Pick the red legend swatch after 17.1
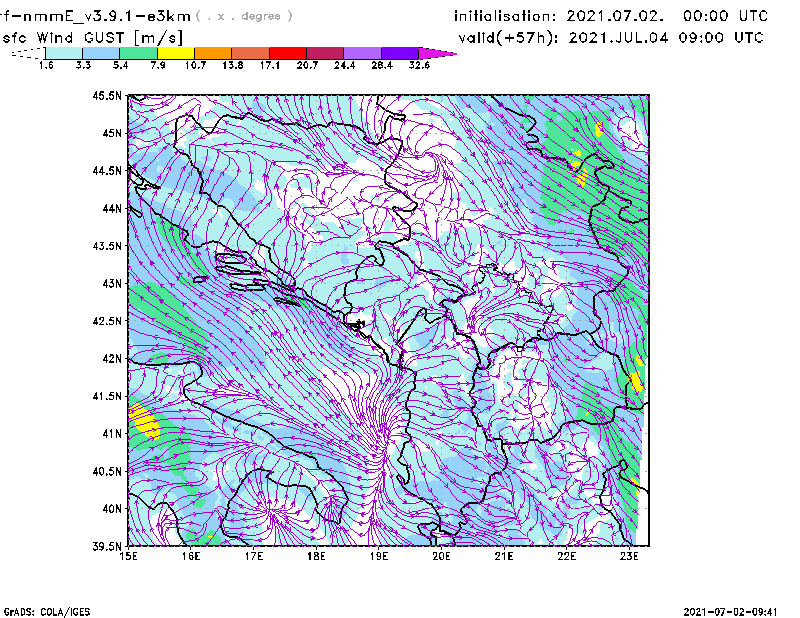Viewport: 800px width, 618px height. [x=288, y=53]
